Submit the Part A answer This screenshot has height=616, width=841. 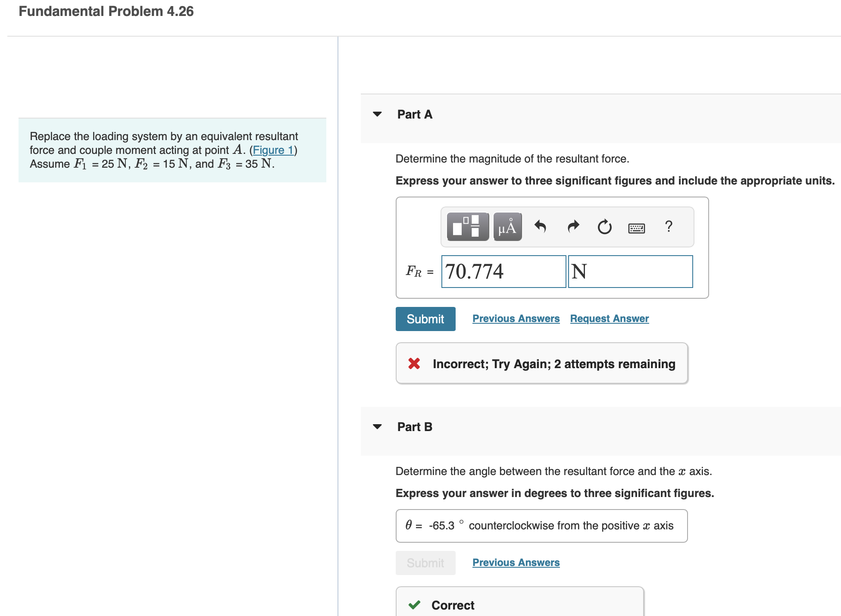[x=425, y=319]
